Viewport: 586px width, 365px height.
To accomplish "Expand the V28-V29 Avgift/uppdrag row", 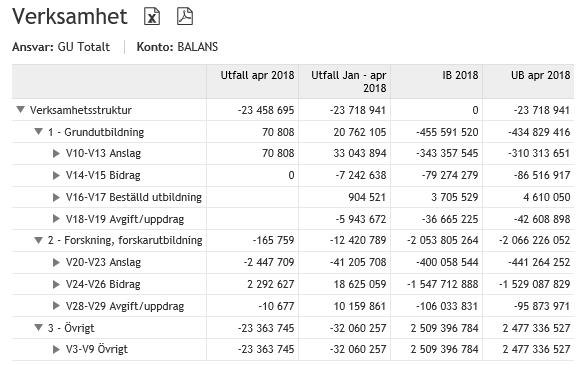I will (56, 306).
